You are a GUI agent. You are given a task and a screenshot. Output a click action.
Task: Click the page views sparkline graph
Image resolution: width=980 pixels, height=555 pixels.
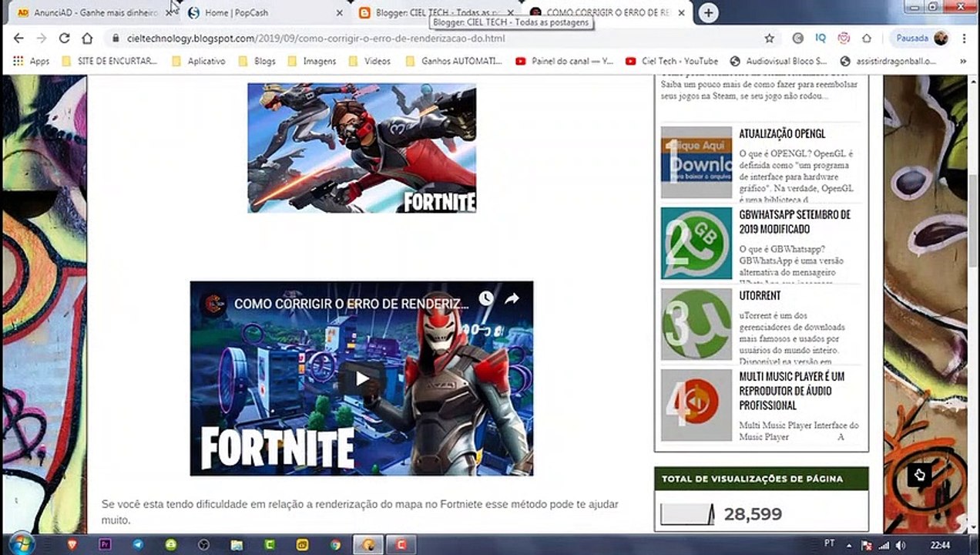(688, 514)
